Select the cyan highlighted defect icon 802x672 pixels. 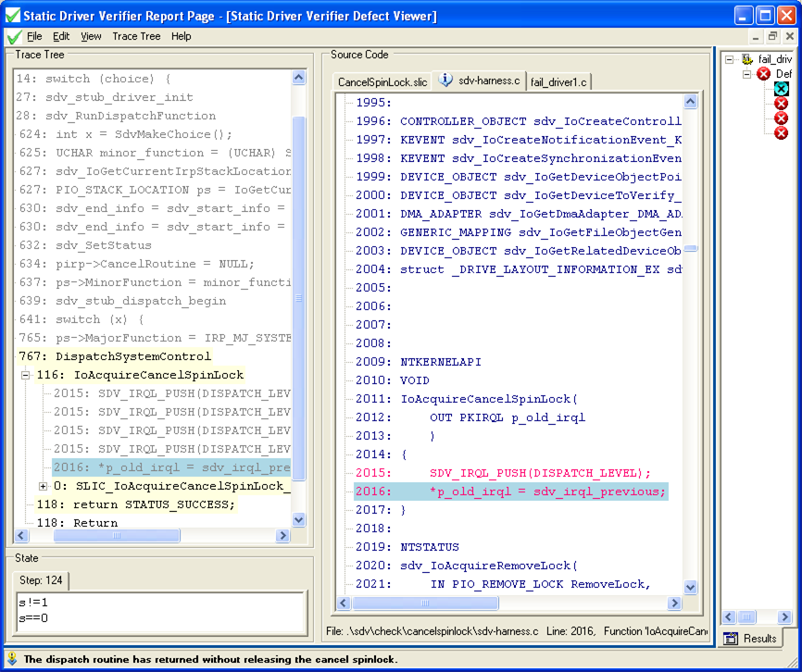782,89
